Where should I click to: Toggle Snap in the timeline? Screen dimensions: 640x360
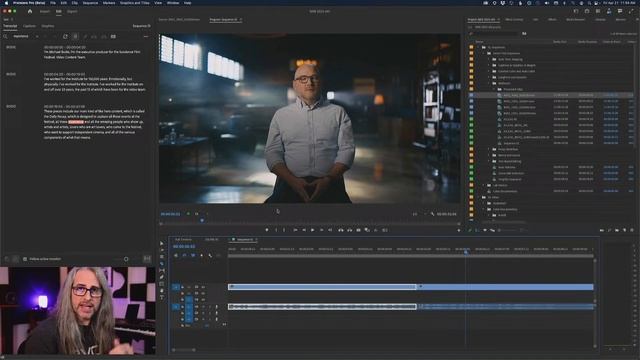click(184, 256)
